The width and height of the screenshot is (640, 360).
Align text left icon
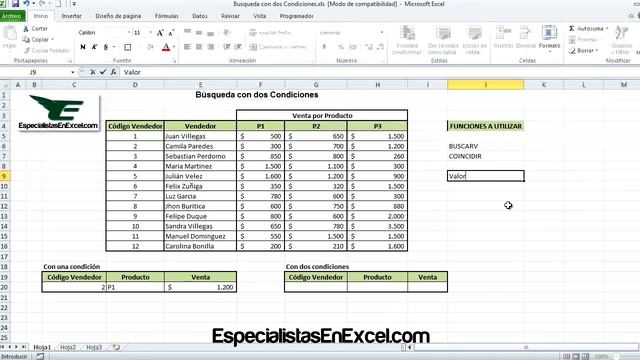point(187,47)
